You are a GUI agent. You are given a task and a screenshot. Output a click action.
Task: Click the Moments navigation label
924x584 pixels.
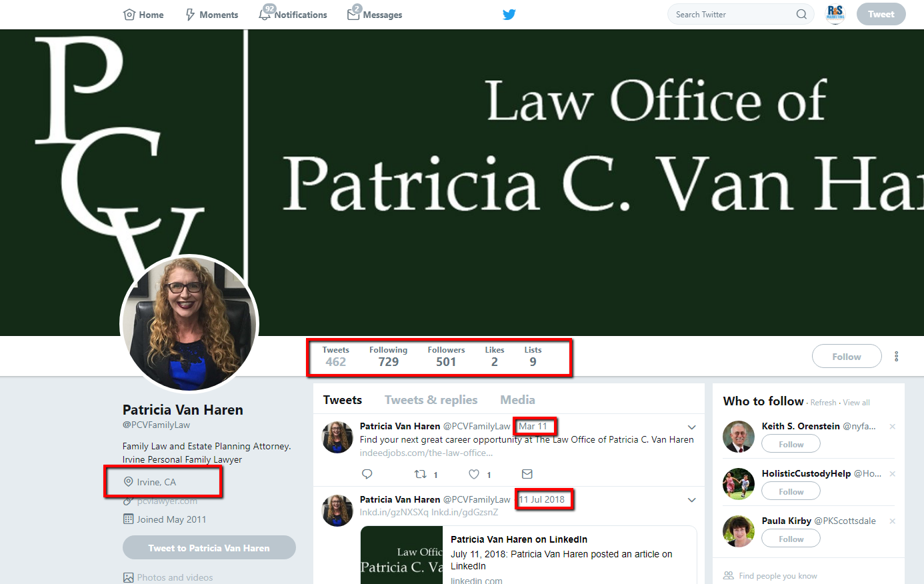click(219, 15)
